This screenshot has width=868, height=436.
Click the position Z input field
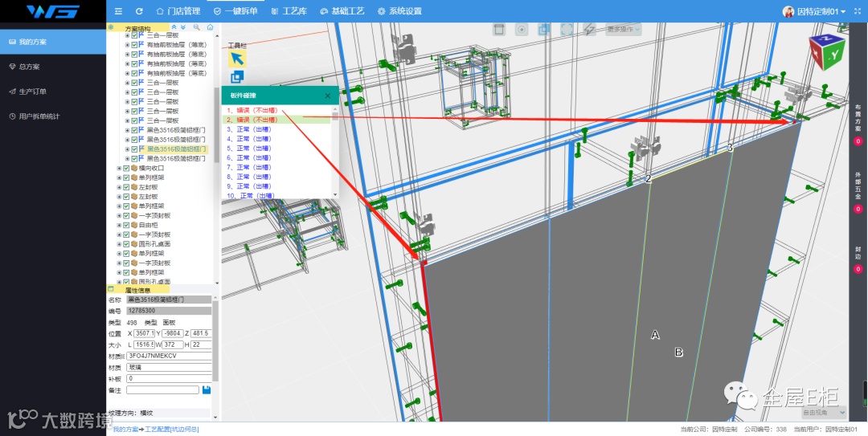(x=201, y=333)
